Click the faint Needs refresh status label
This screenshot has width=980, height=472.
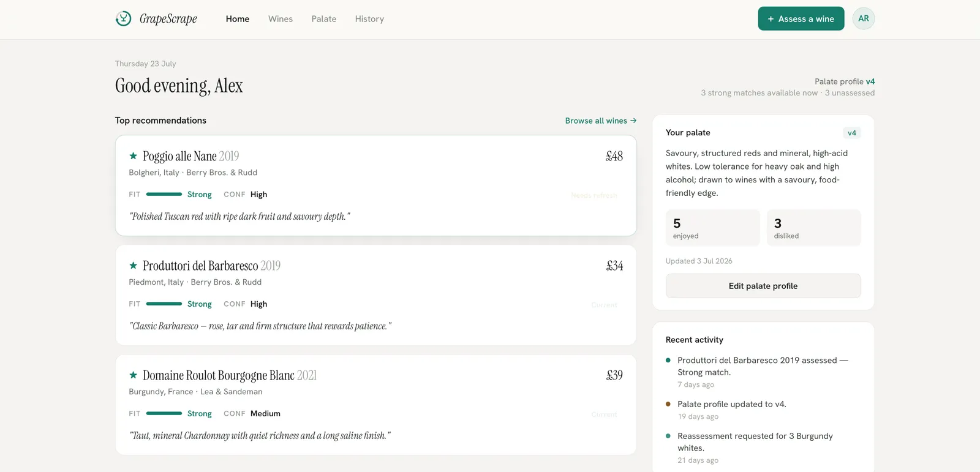594,195
